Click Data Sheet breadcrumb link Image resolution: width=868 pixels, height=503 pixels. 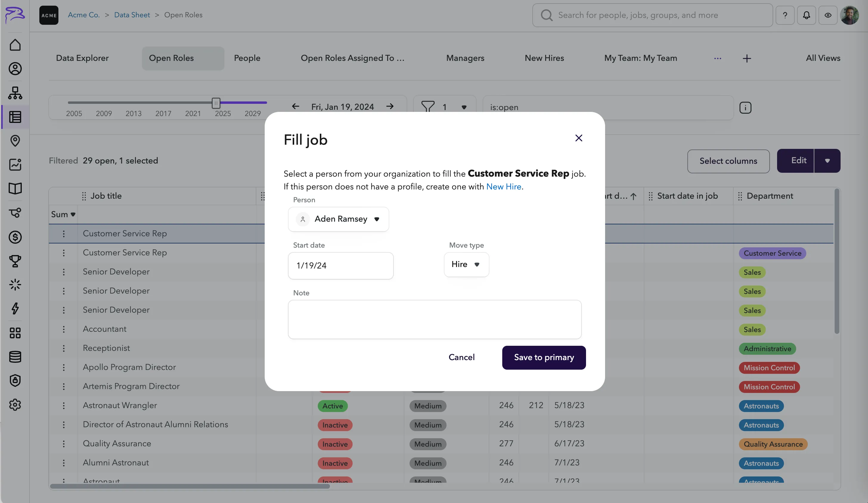(132, 15)
